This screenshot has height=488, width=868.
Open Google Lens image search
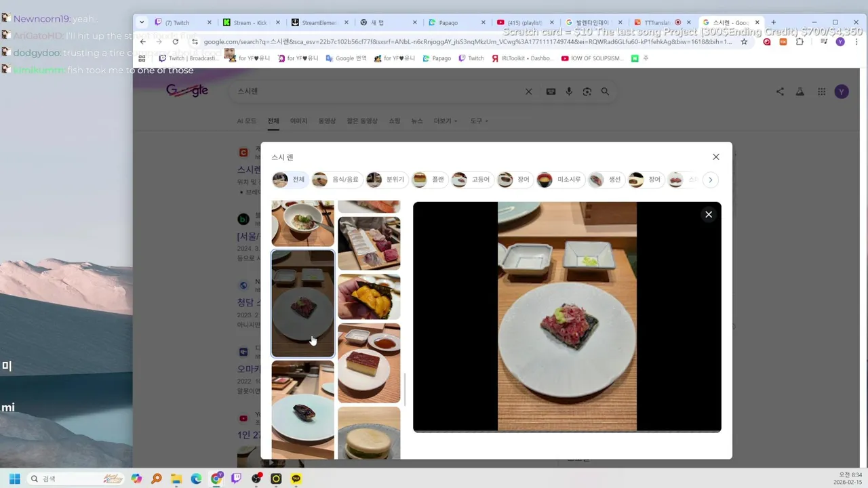587,91
